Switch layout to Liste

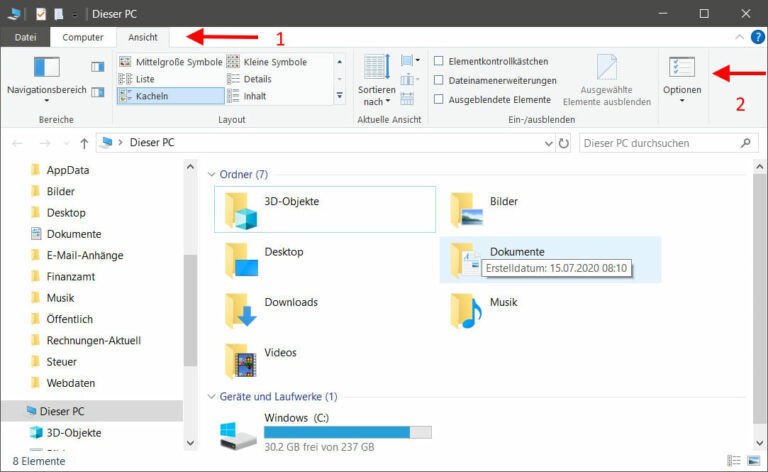[x=137, y=79]
